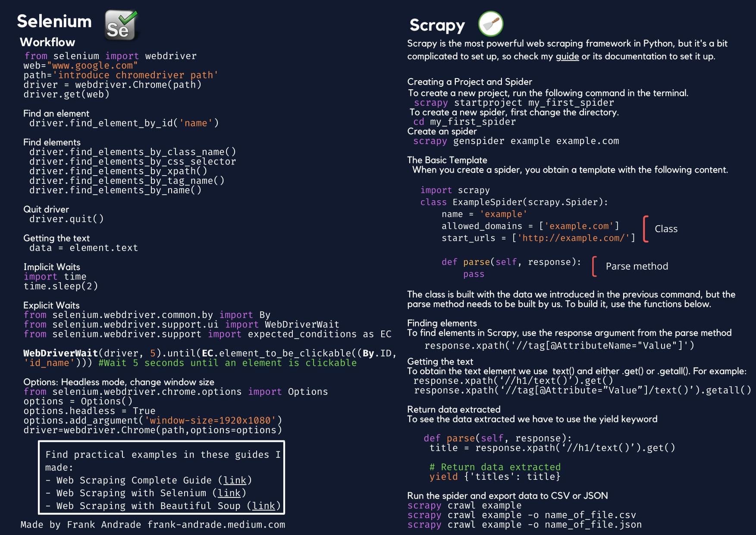Click the "data = element.text" line

tap(84, 248)
